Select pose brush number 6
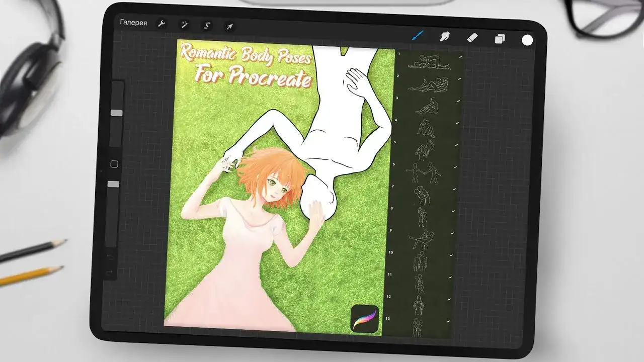 pyautogui.click(x=422, y=172)
